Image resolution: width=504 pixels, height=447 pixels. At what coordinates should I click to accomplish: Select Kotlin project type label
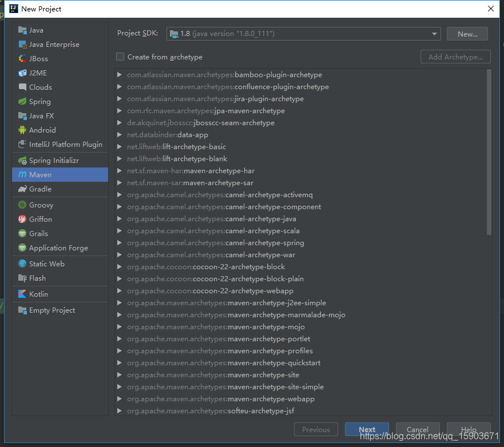click(38, 294)
